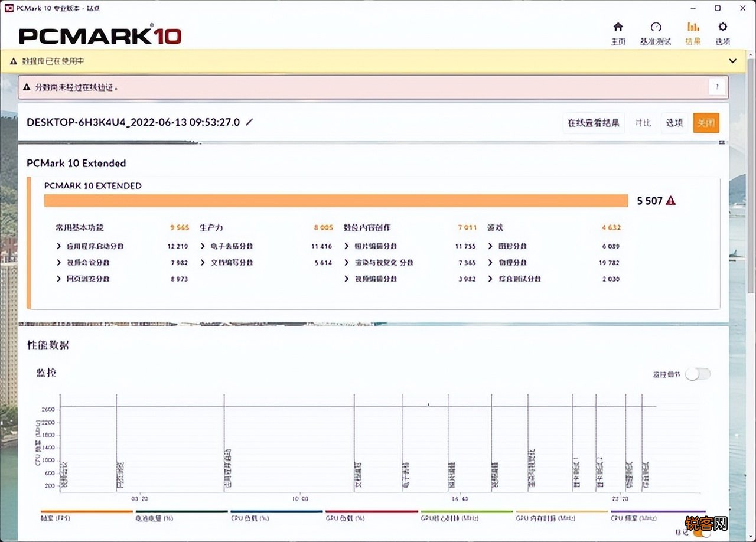The image size is (756, 542).
Task: Toggle the light green CPU (MHz) legend series
Action: click(467, 516)
